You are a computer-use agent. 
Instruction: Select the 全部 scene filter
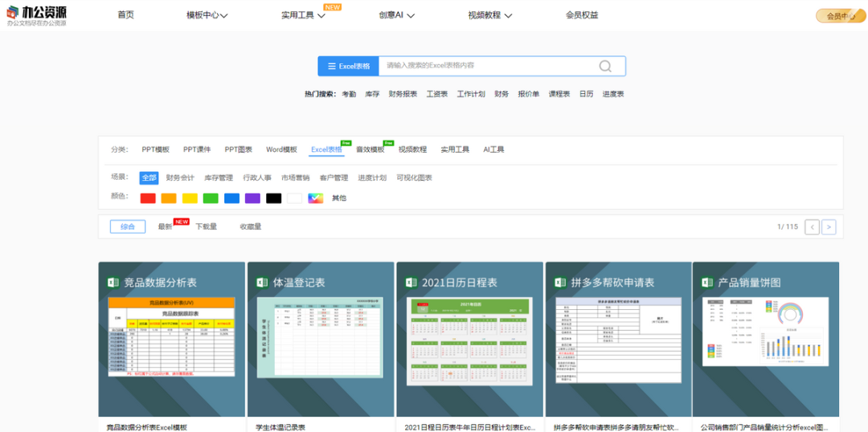click(x=149, y=178)
